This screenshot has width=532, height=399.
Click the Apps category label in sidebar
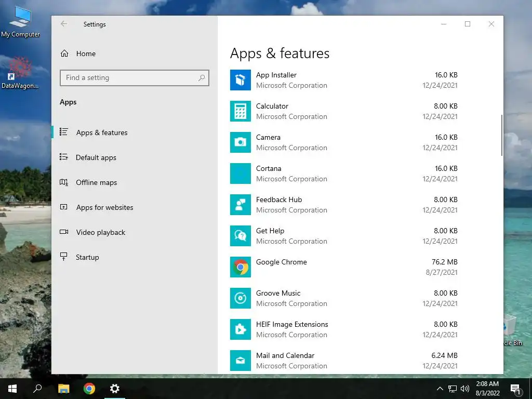click(68, 102)
